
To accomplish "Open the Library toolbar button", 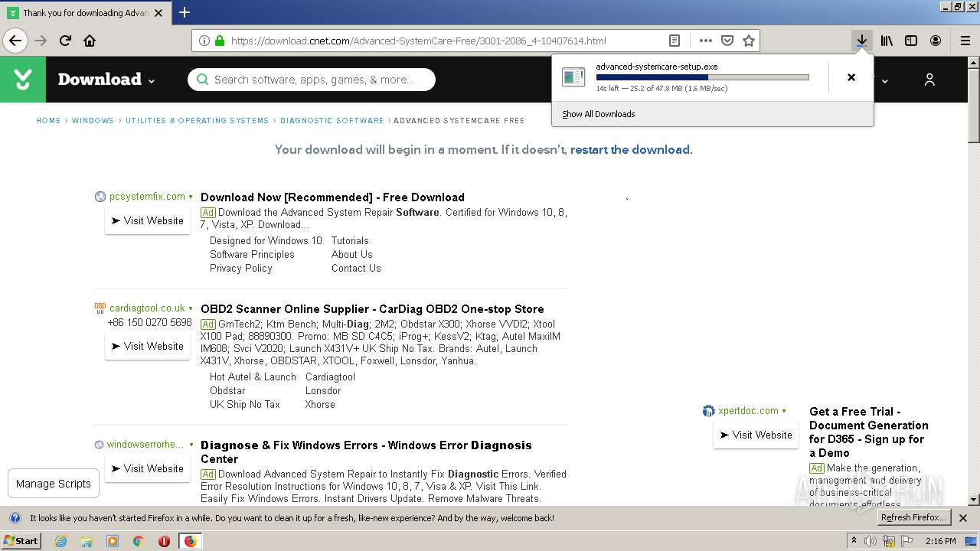I will [887, 41].
